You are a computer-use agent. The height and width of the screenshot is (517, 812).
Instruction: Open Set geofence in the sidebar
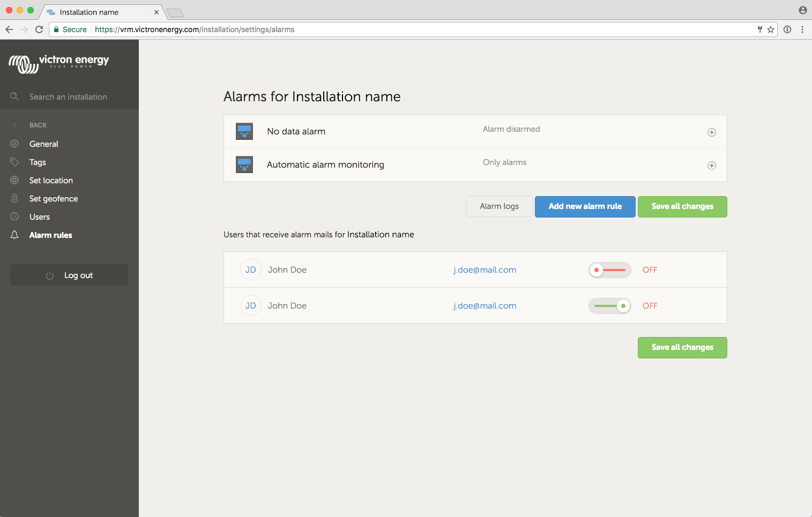pos(54,199)
